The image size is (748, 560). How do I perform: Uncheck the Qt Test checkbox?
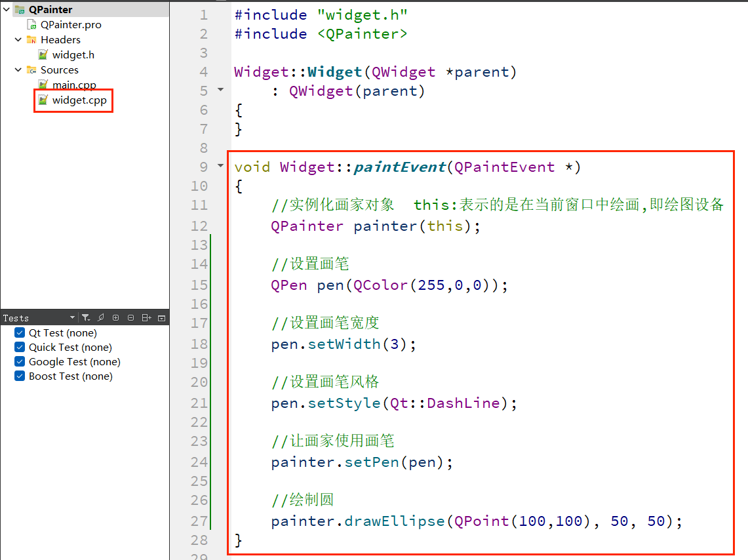(x=20, y=332)
